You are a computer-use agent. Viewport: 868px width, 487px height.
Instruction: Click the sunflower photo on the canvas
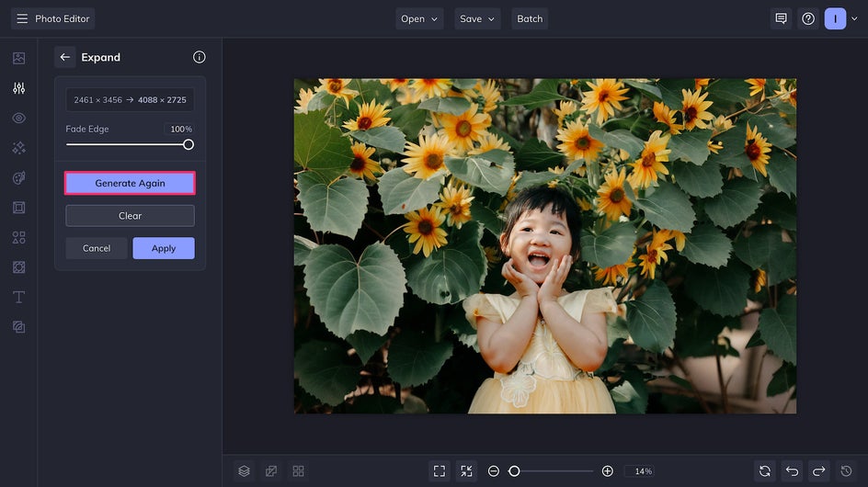(x=544, y=245)
